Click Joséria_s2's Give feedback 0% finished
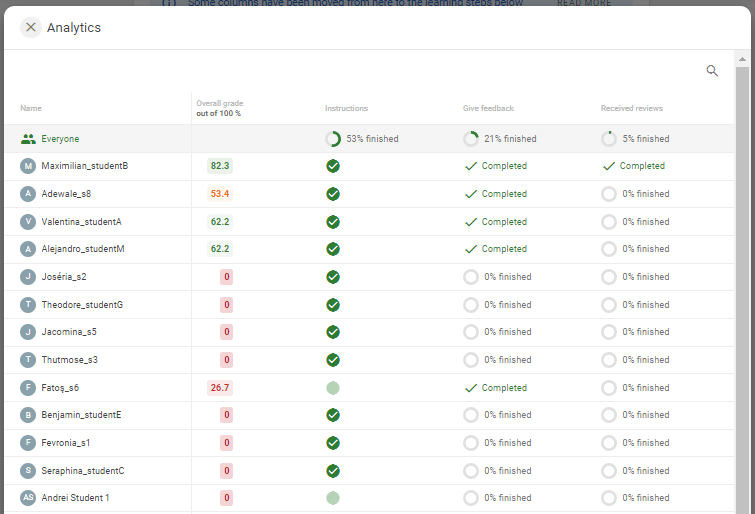Viewport: 755px width, 514px height. tap(497, 277)
